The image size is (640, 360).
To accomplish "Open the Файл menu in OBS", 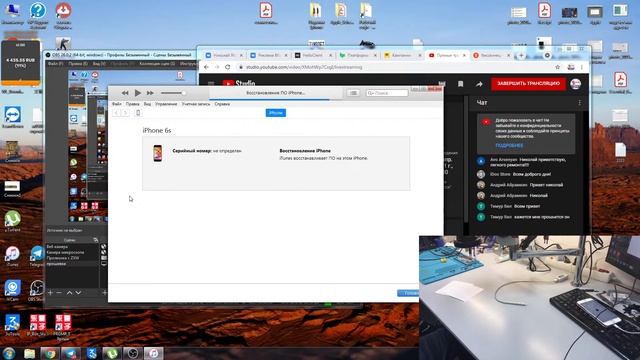I will click(x=55, y=64).
